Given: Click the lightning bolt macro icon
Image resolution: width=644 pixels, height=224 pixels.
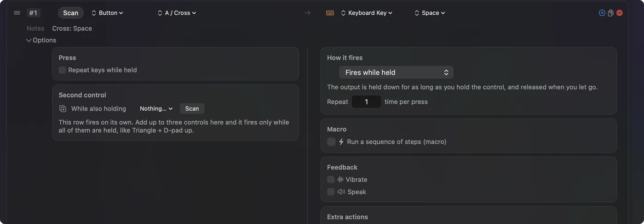Looking at the screenshot, I should (x=341, y=142).
